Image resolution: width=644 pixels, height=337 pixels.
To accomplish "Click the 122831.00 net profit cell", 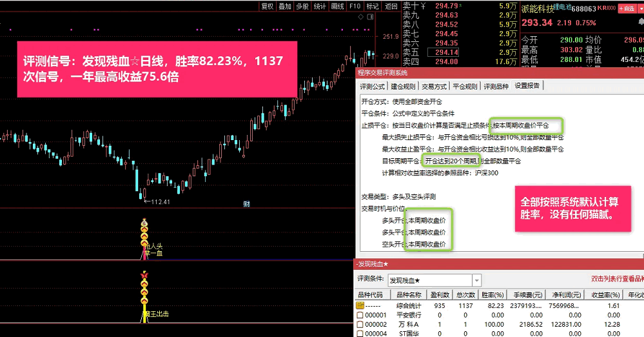I will pyautogui.click(x=565, y=324).
